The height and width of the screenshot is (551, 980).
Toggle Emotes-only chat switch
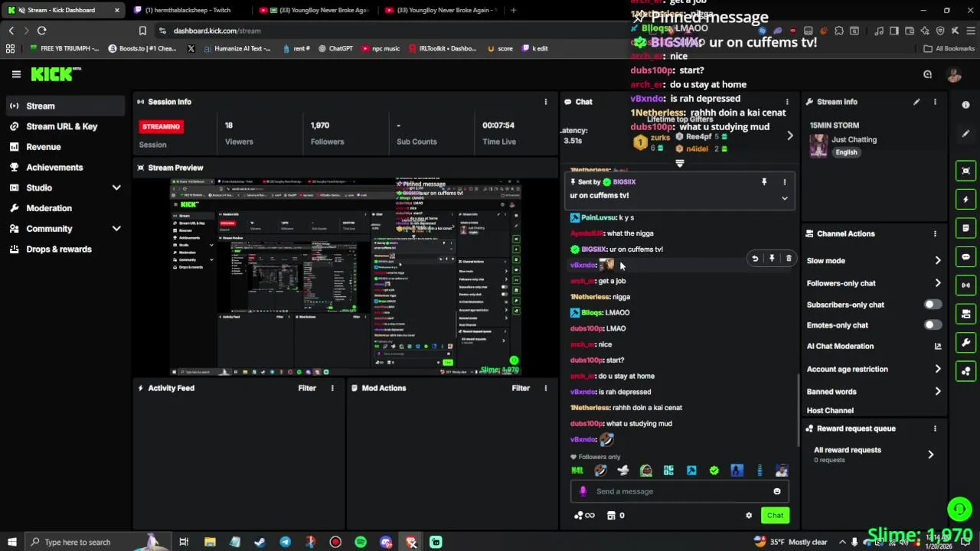(932, 325)
